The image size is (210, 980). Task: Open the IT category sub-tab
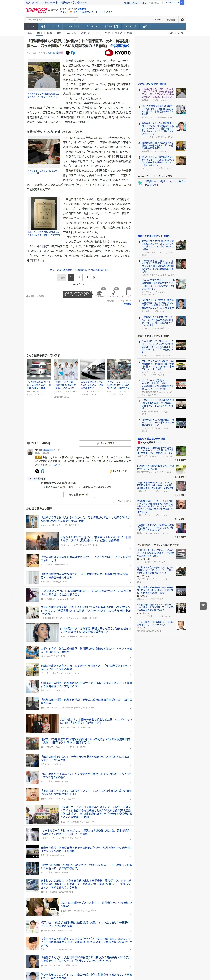pyautogui.click(x=98, y=33)
